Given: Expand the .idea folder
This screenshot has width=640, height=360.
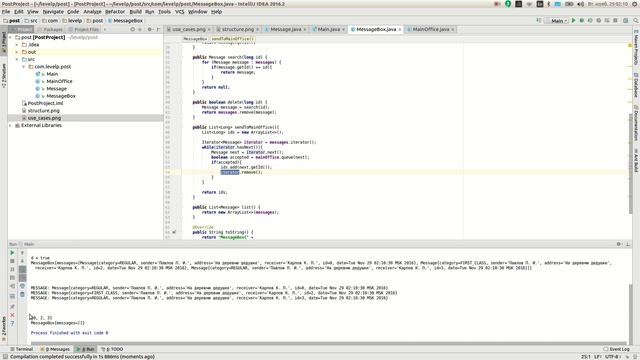Looking at the screenshot, I should point(17,44).
